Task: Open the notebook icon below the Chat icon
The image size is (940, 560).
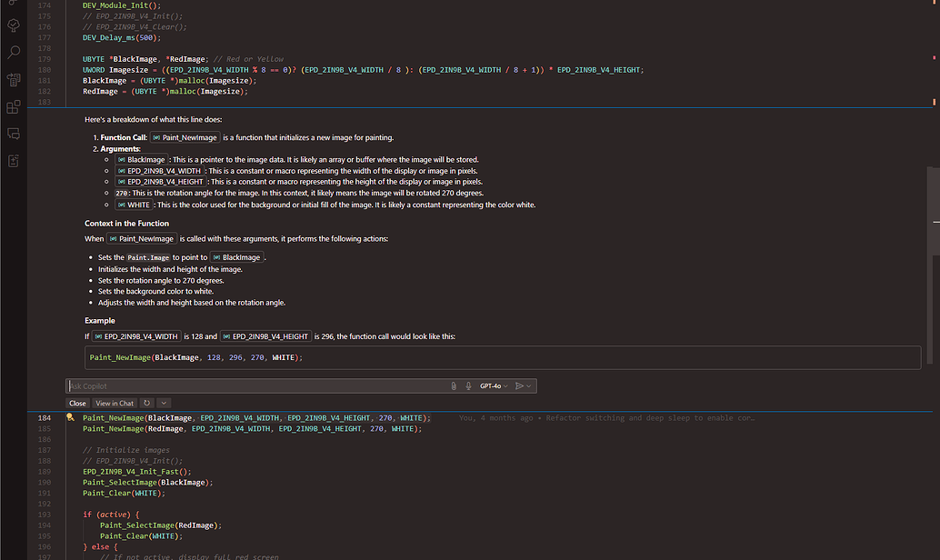Action: [x=14, y=161]
